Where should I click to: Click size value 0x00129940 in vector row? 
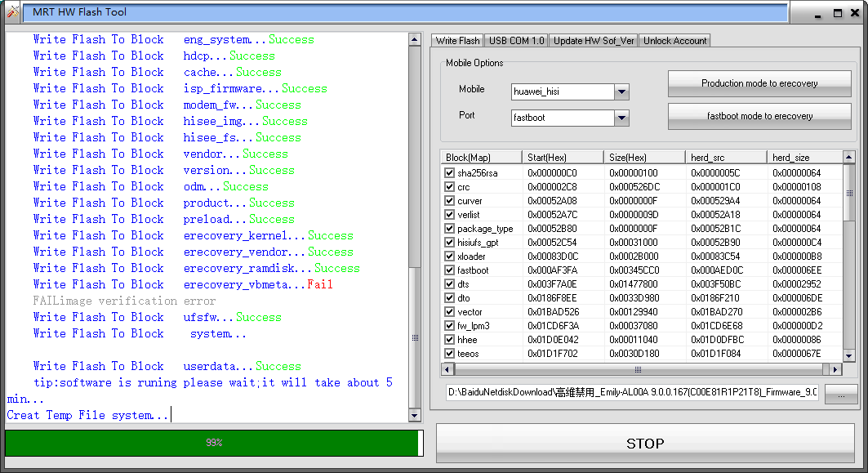click(634, 312)
